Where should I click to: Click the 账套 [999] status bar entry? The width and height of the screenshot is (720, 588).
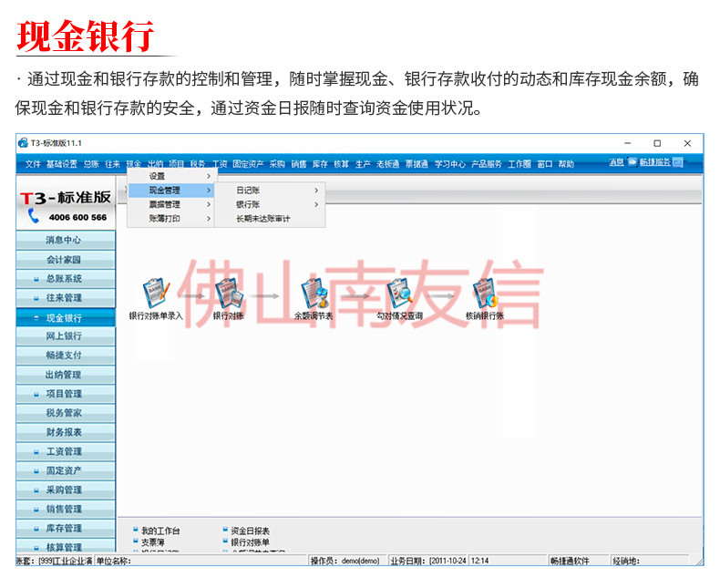(54, 561)
